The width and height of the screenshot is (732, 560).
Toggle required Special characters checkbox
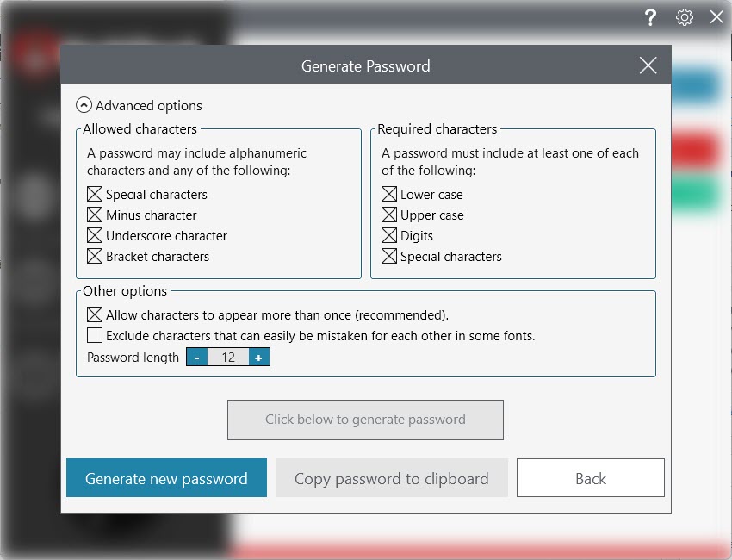pos(389,256)
